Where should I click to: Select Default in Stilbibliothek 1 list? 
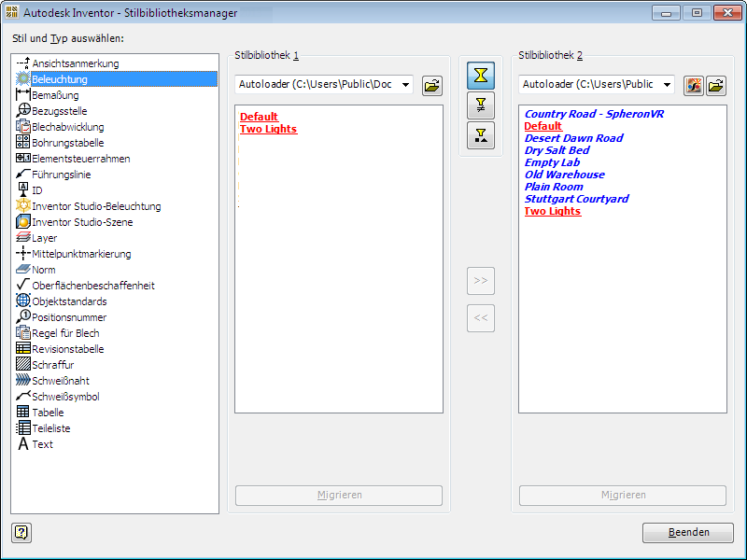click(259, 117)
